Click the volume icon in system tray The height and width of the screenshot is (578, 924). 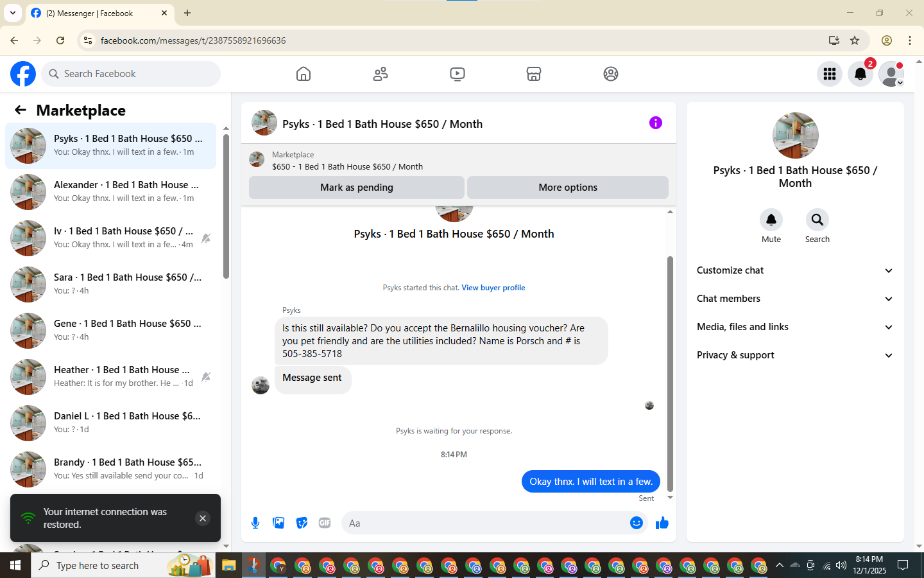point(841,566)
